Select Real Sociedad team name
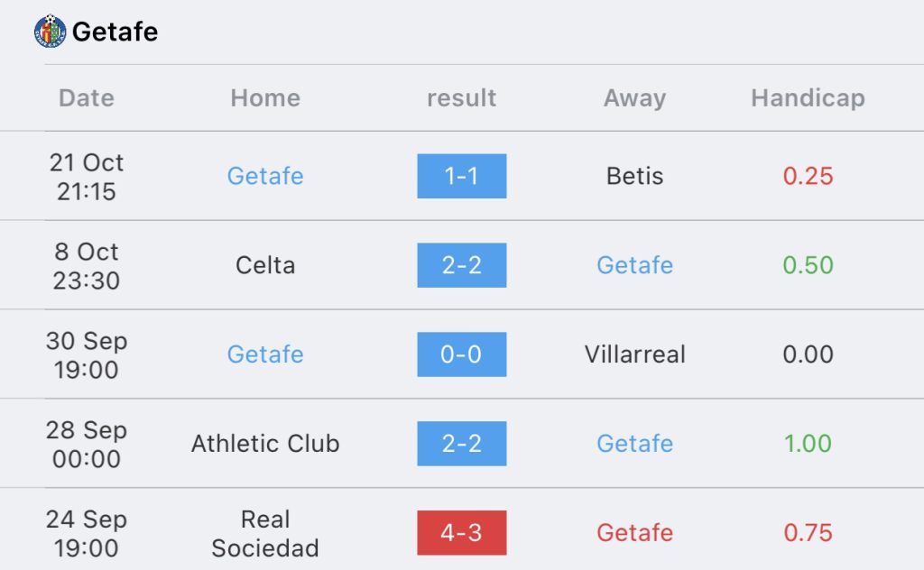The image size is (924, 570). tap(265, 534)
